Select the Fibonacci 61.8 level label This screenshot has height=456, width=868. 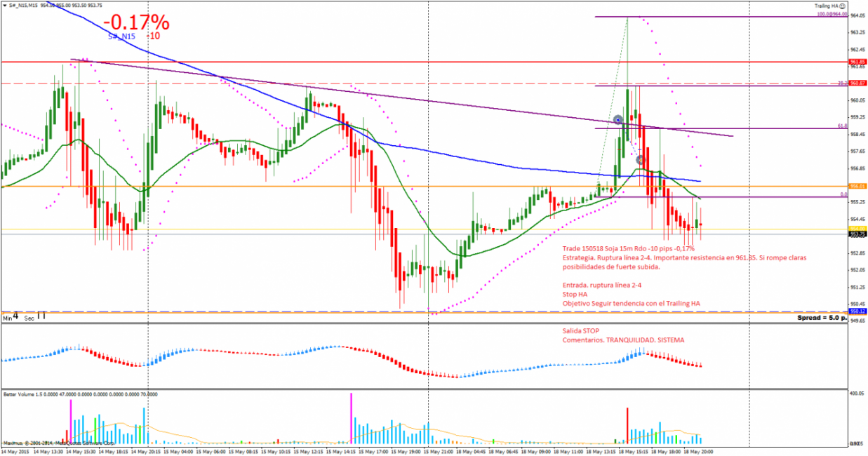pyautogui.click(x=843, y=126)
